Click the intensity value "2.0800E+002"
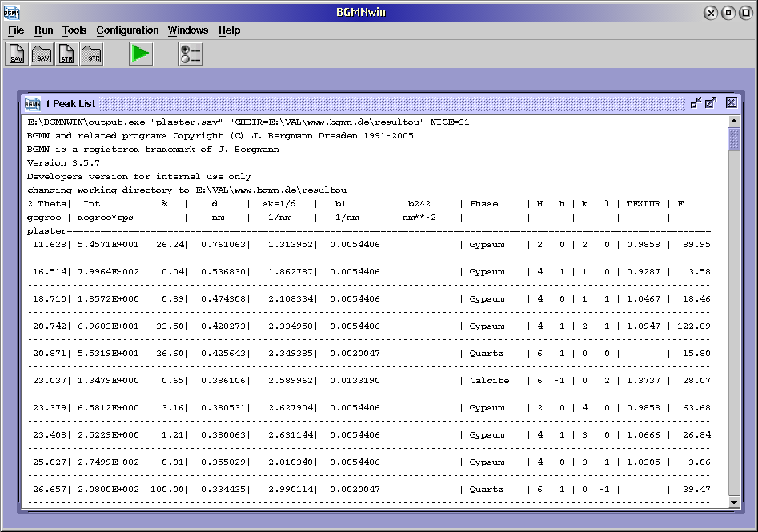Screen dimensions: 758x532 [109, 489]
